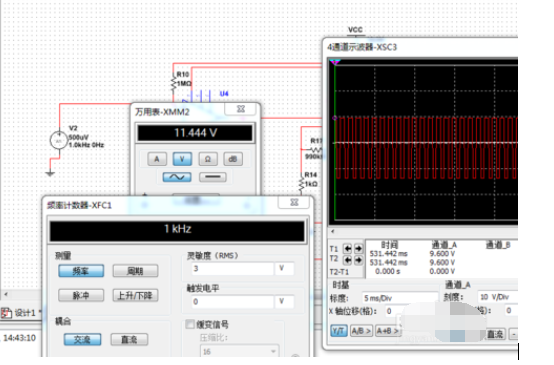The image size is (554, 365).
Task: Open sensitivity unit V dropdown
Action: 284,269
